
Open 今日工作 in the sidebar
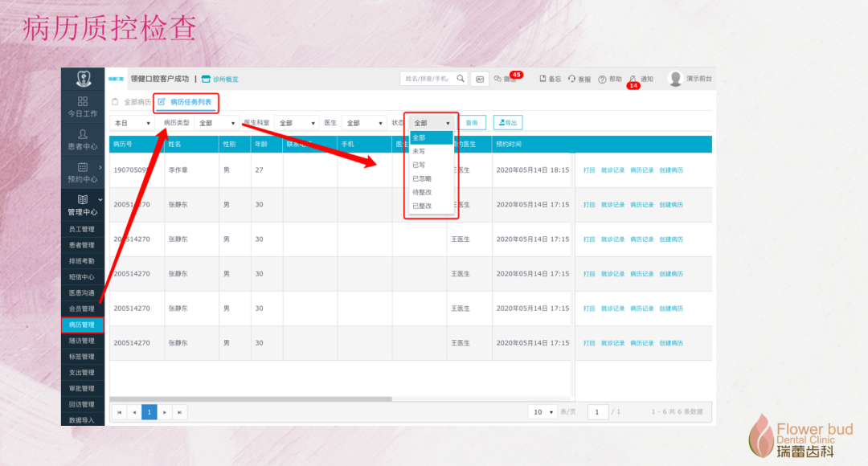pyautogui.click(x=83, y=107)
